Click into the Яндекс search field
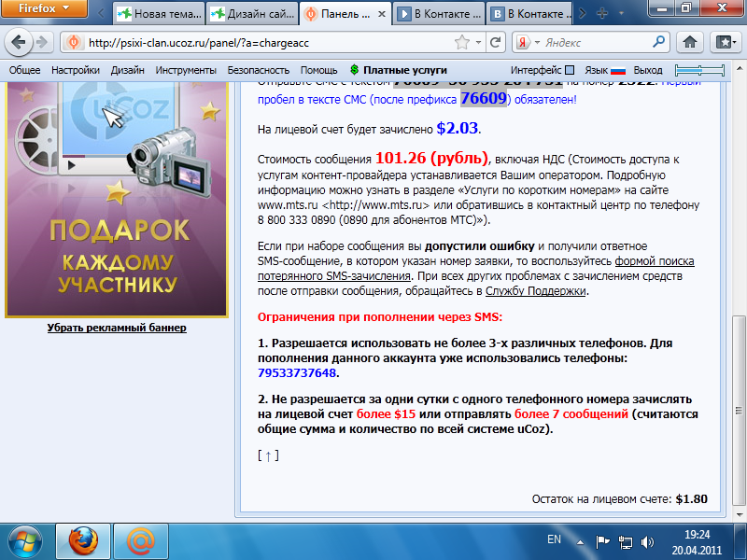747x560 pixels. (597, 42)
